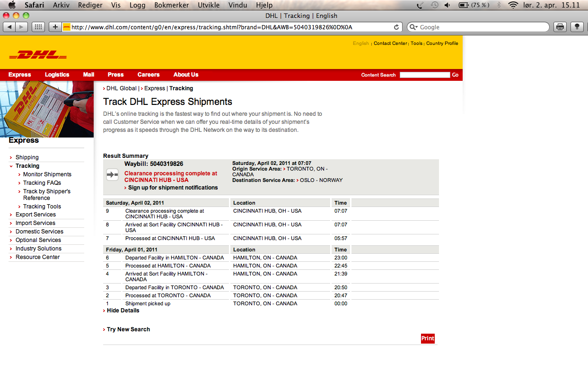
Task: Open the Logg menu
Action: pos(137,5)
